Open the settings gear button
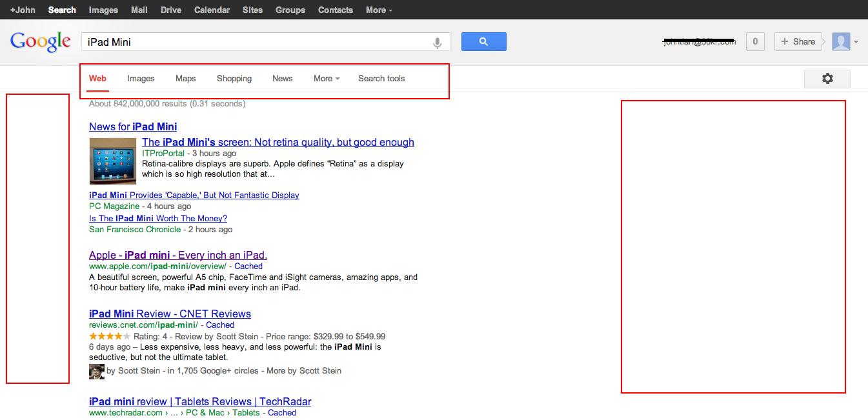868x420 pixels. click(827, 79)
